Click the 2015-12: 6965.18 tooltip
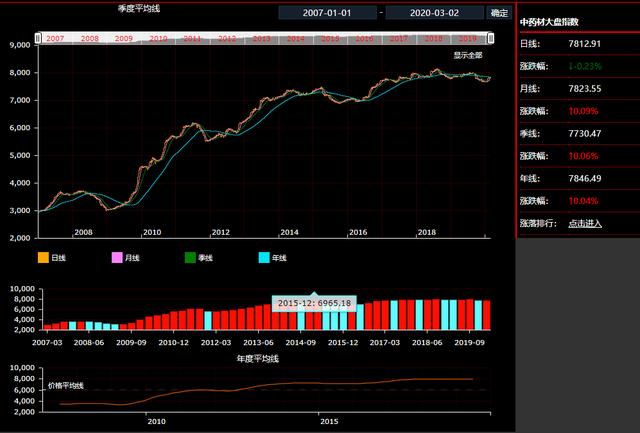The image size is (640, 433). 314,303
